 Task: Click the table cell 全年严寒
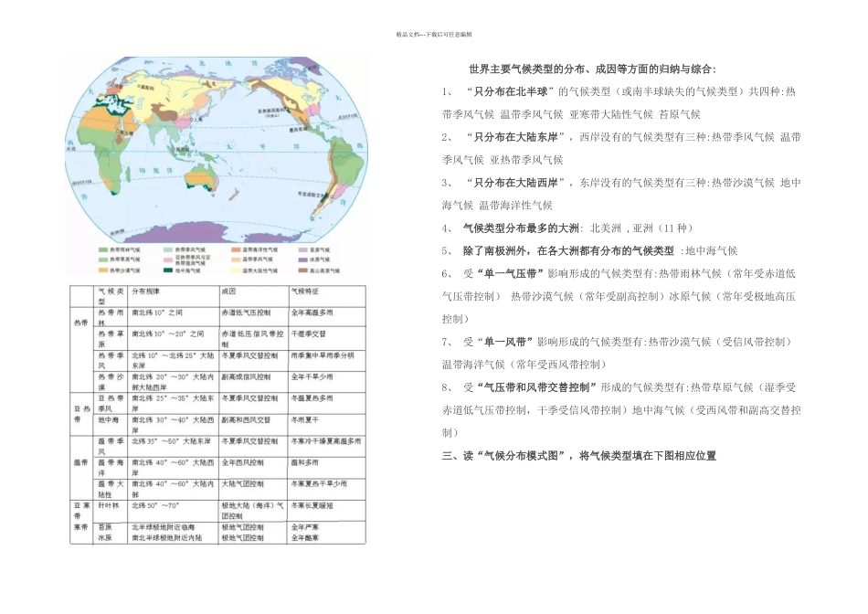click(305, 527)
